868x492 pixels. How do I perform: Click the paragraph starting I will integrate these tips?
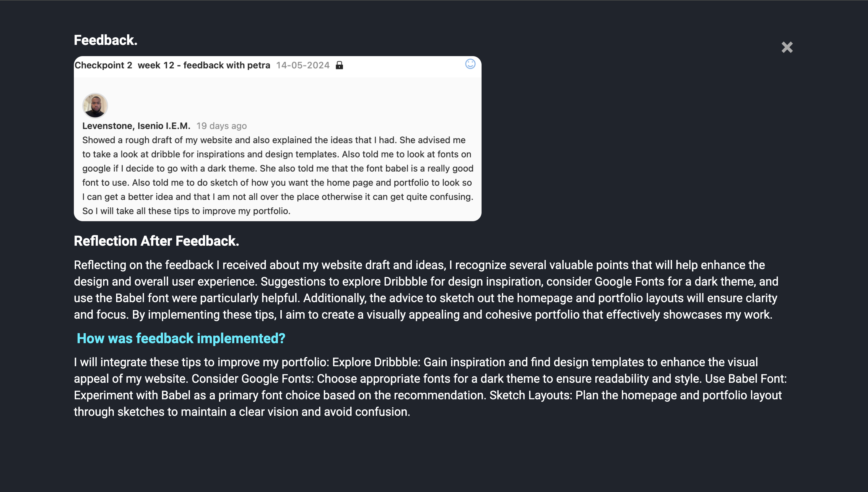(416, 362)
